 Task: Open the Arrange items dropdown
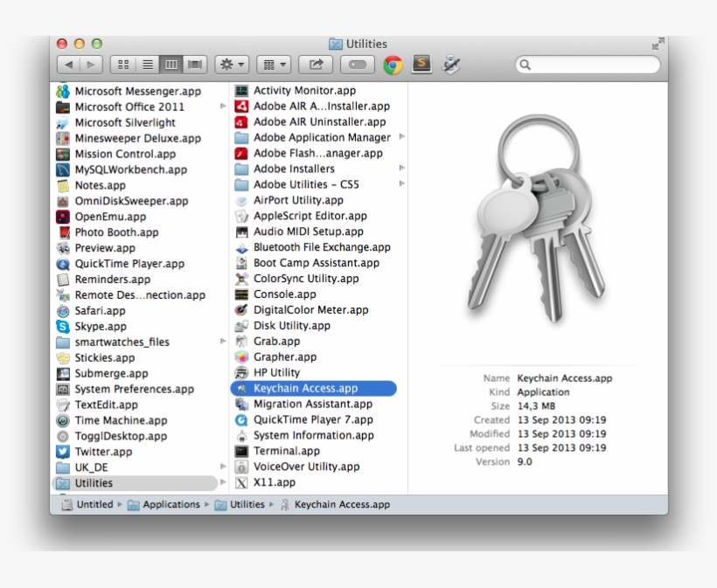pos(274,65)
